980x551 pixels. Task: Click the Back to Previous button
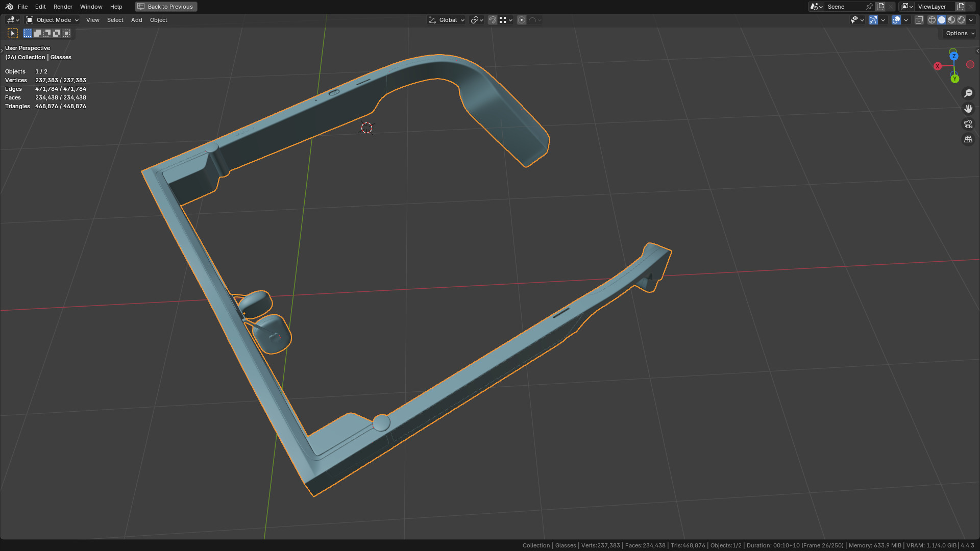point(166,7)
